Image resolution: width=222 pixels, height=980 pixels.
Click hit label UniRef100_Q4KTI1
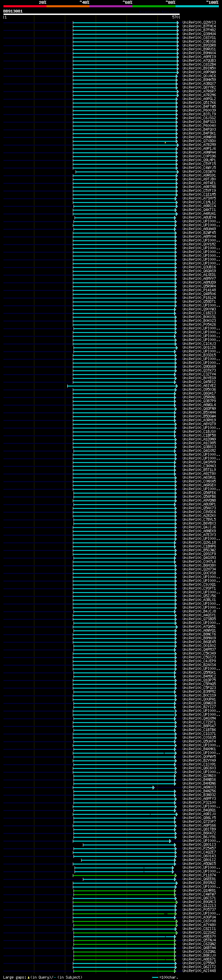199,210
